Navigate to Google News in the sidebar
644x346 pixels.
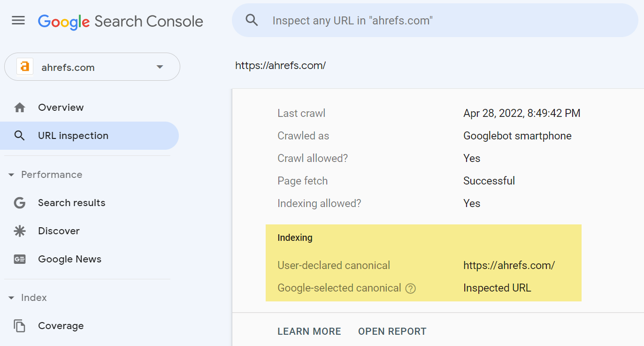pyautogui.click(x=69, y=259)
